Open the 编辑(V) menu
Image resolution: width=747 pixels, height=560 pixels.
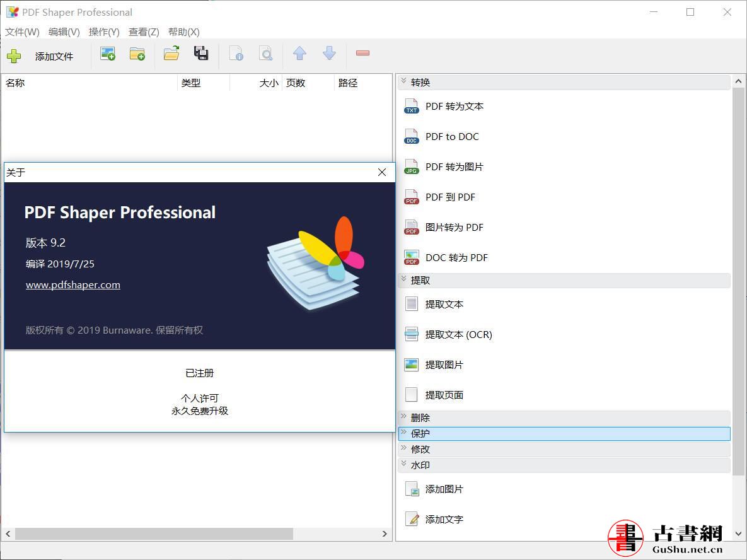pyautogui.click(x=64, y=32)
